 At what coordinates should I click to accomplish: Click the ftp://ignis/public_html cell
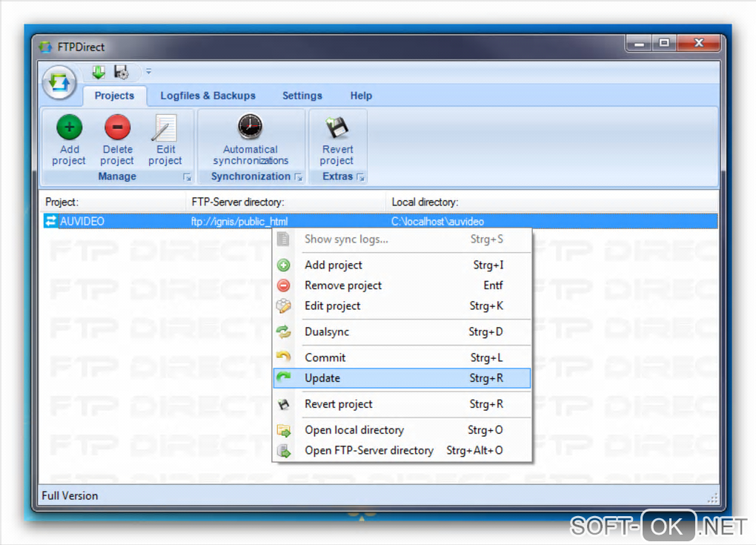239,222
